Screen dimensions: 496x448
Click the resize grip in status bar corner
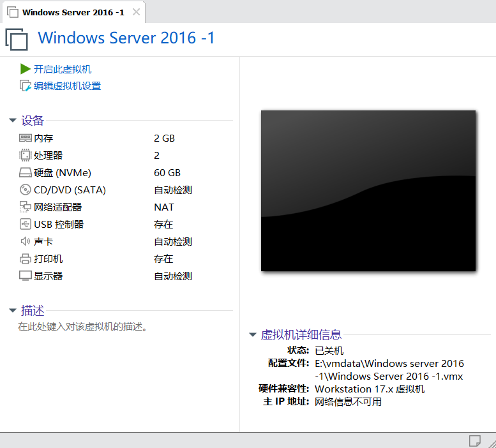492,443
